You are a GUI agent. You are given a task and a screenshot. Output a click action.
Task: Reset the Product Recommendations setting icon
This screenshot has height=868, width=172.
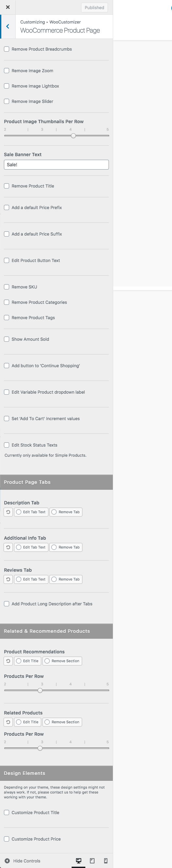click(x=8, y=661)
